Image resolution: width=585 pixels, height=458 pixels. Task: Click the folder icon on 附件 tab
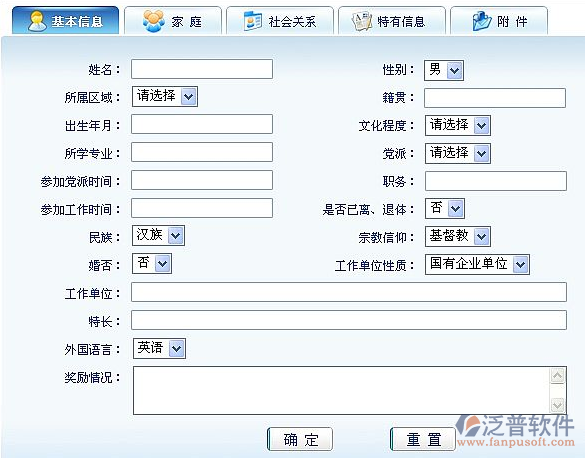click(x=482, y=21)
